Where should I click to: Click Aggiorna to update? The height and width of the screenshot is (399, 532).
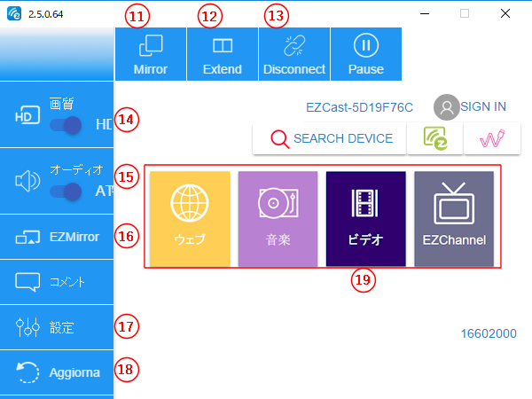(57, 372)
